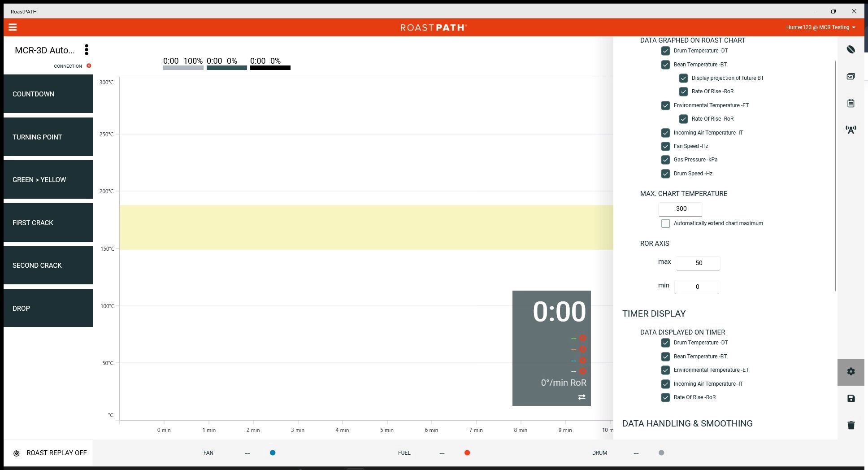Click the red icon beside orange timer dash

[582, 349]
